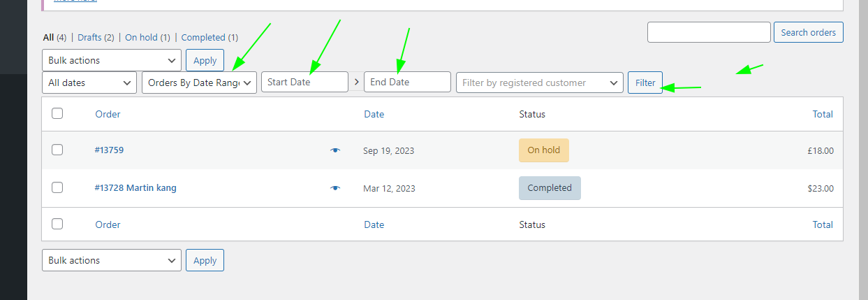
Task: Tick the checkbox for Martin kang's order
Action: (57, 187)
